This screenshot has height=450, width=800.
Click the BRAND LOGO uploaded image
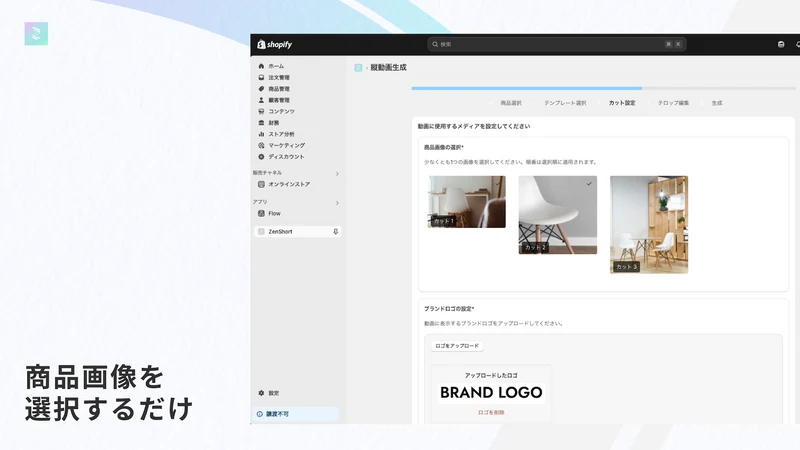pos(491,393)
